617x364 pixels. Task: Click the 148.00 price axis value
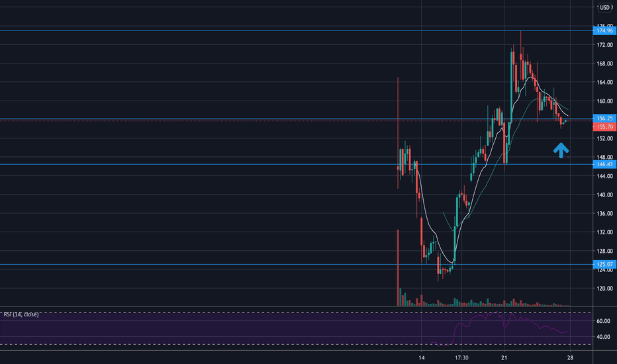pos(604,157)
